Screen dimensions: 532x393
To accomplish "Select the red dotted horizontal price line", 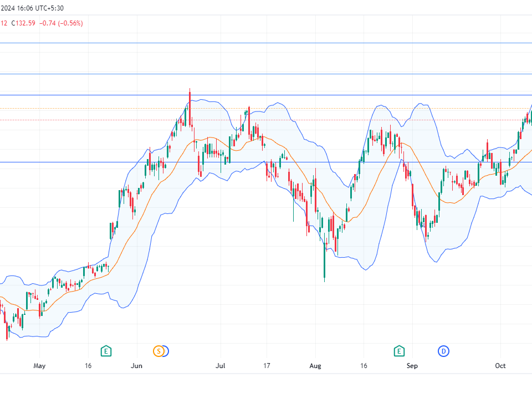I will 266,120.
